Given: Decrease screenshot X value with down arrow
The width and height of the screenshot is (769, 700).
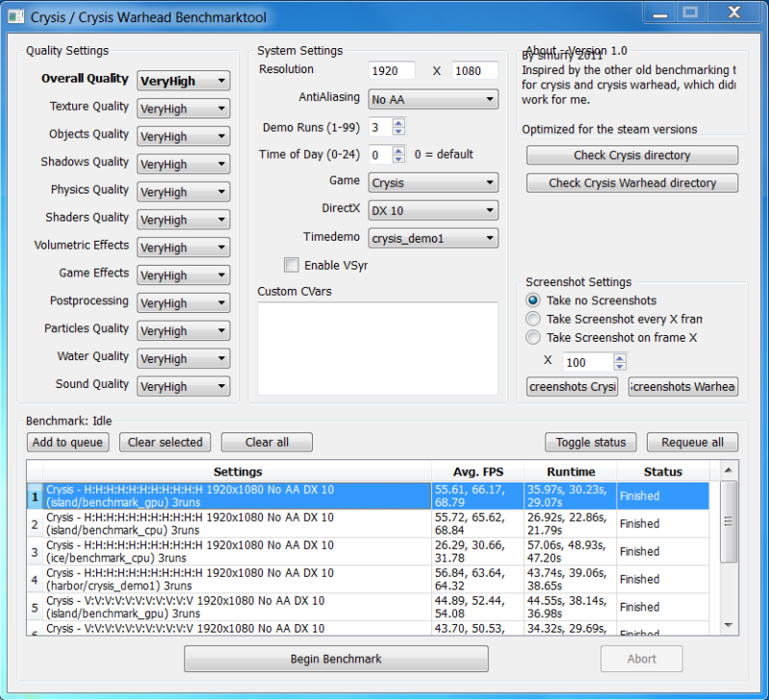Looking at the screenshot, I should click(x=620, y=367).
